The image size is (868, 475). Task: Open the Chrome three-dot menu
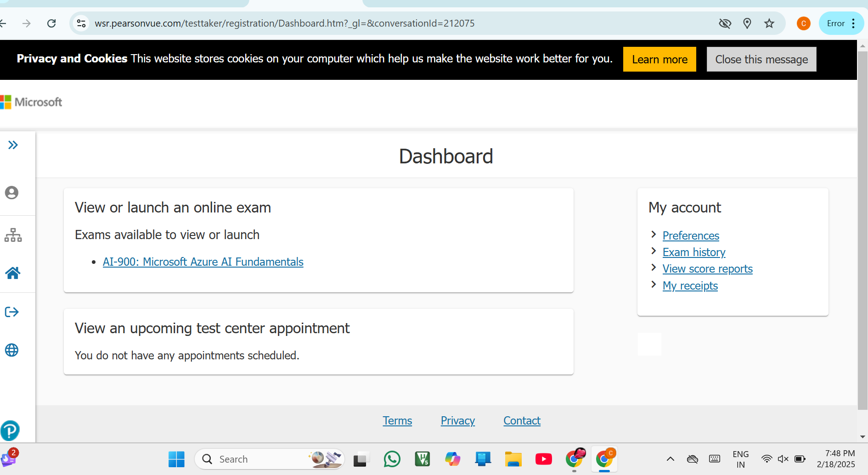854,23
